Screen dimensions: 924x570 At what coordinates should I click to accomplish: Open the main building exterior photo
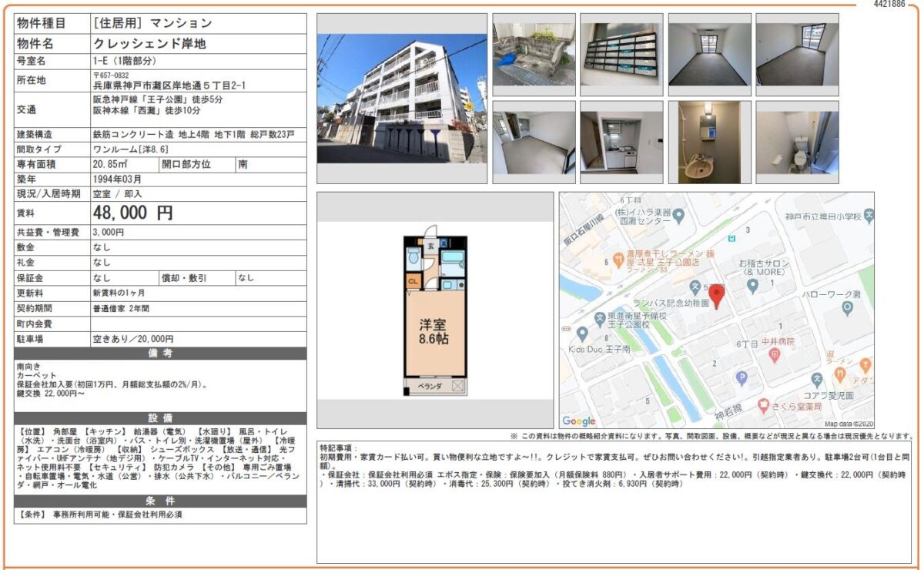coord(401,98)
